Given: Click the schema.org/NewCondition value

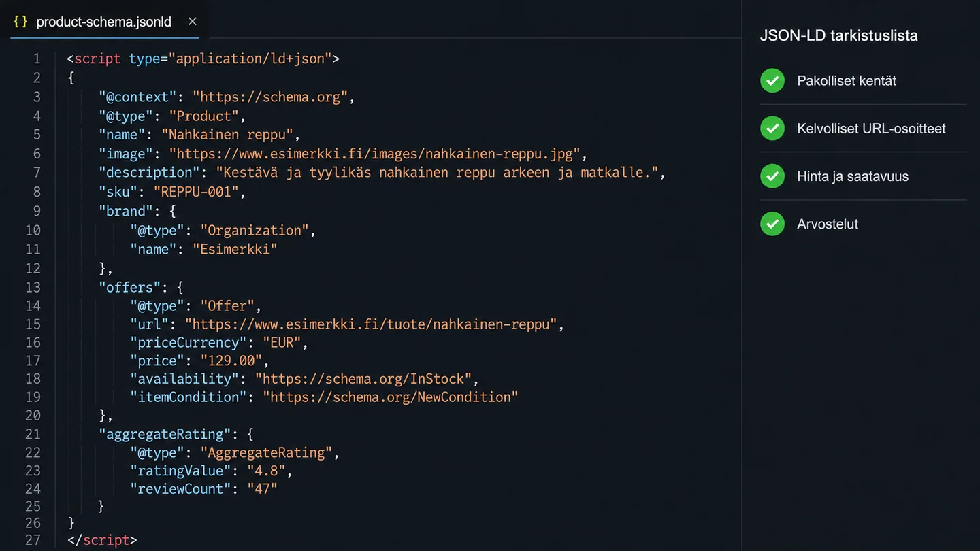Looking at the screenshot, I should (391, 397).
